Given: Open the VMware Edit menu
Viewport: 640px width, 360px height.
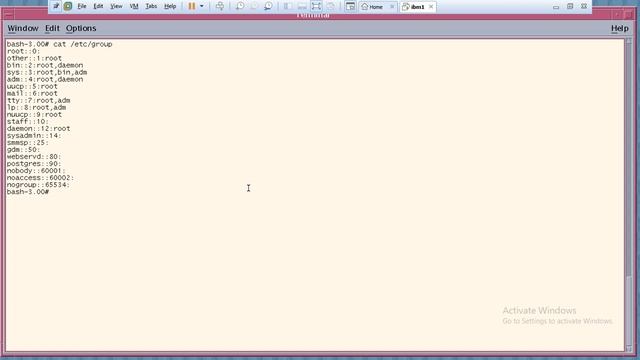Looking at the screenshot, I should click(98, 6).
